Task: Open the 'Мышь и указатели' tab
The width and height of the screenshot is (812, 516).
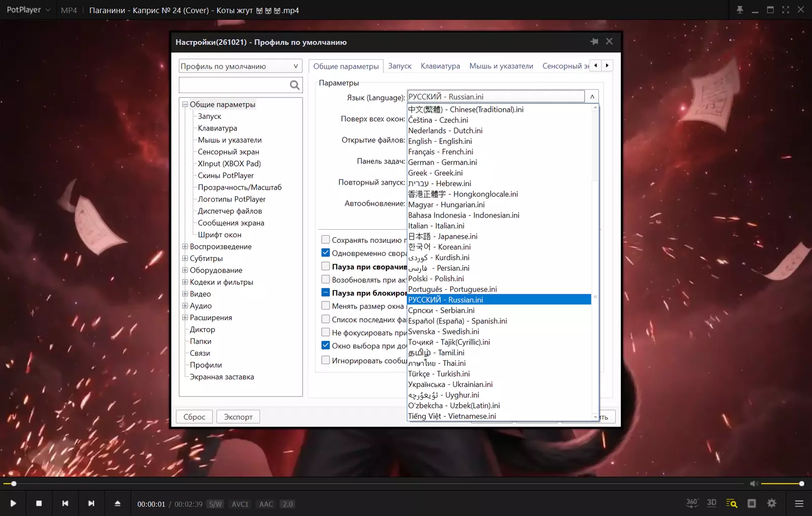Action: click(x=501, y=66)
